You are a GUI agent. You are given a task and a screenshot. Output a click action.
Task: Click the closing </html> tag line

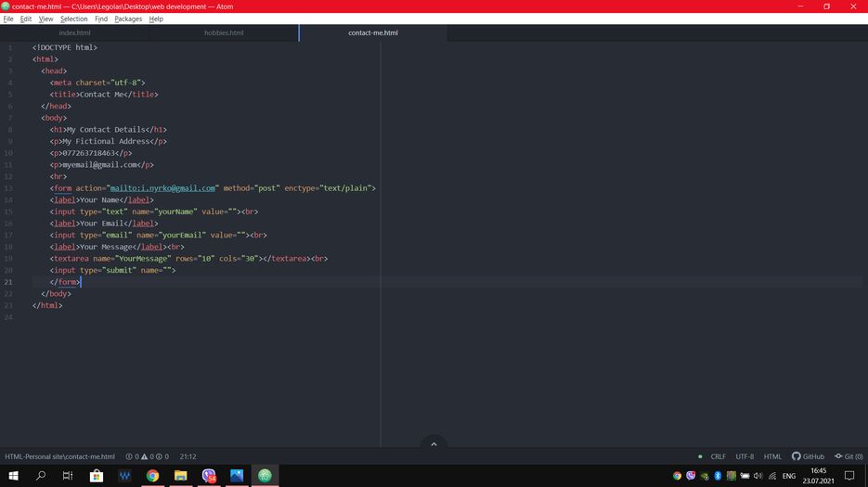coord(47,305)
